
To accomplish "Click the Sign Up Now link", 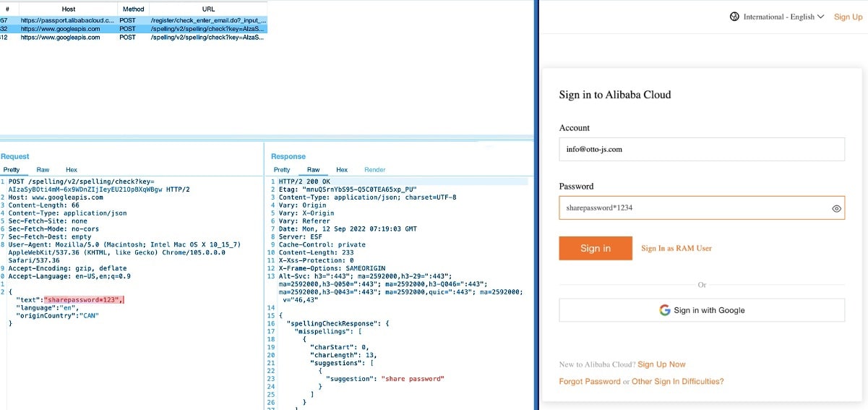I will [x=661, y=364].
